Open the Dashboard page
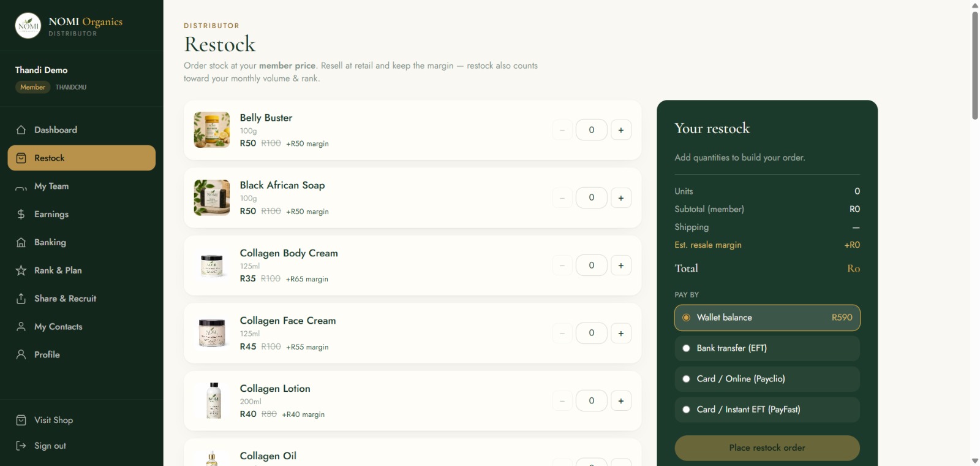This screenshot has height=466, width=980. (81, 130)
